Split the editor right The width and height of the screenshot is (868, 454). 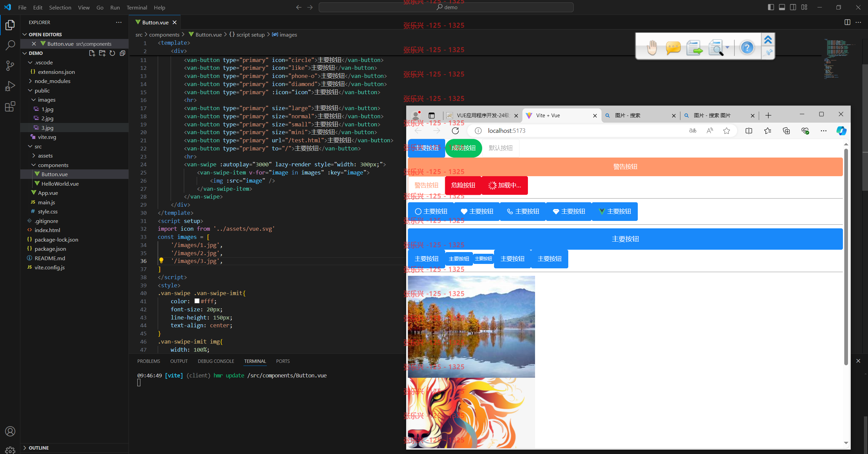click(847, 22)
